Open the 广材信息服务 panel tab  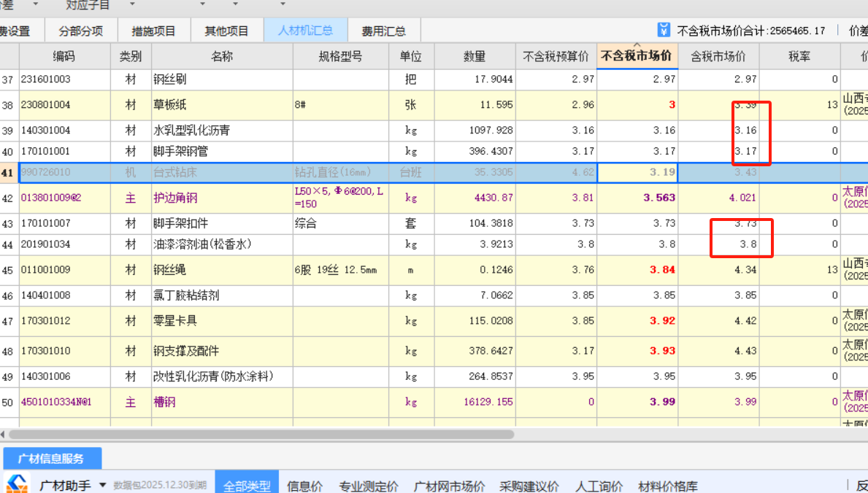[x=52, y=458]
